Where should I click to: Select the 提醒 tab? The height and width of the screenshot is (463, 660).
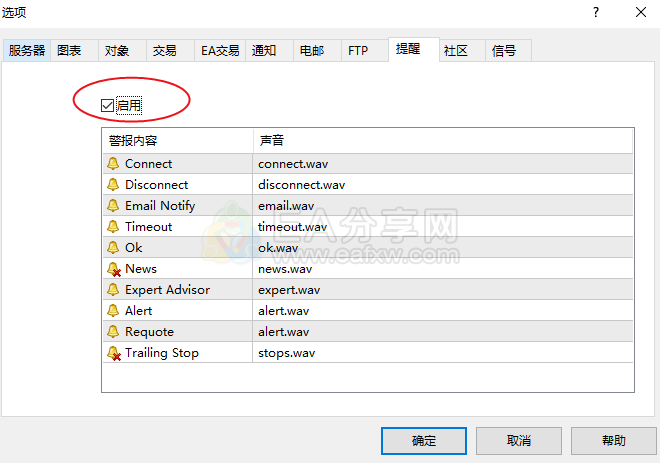coord(414,49)
